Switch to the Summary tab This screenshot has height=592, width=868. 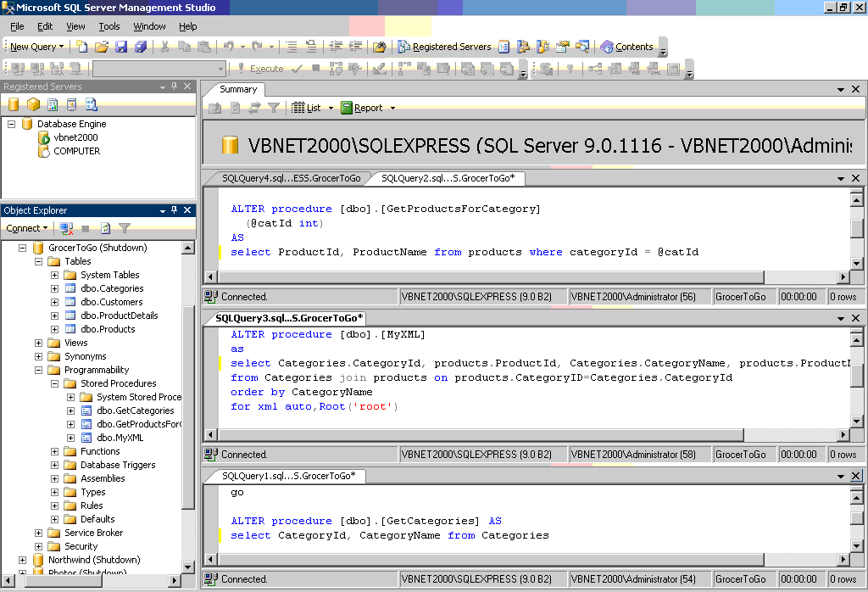pyautogui.click(x=238, y=90)
